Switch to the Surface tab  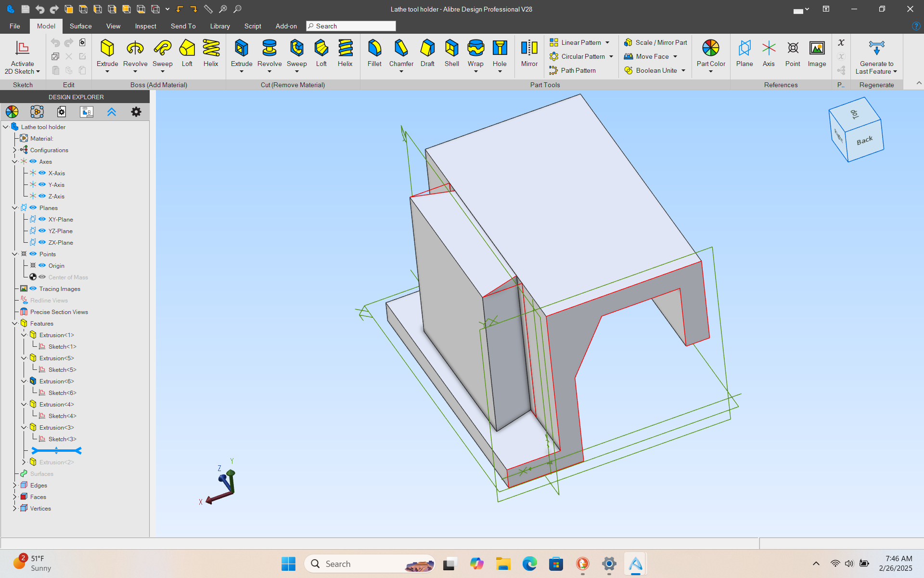pos(80,26)
